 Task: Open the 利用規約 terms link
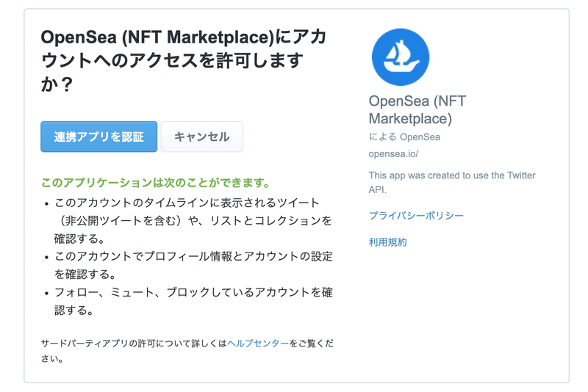pos(388,242)
